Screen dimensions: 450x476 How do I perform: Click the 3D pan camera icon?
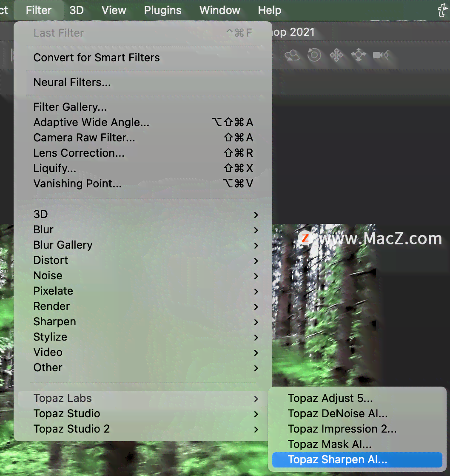click(336, 55)
